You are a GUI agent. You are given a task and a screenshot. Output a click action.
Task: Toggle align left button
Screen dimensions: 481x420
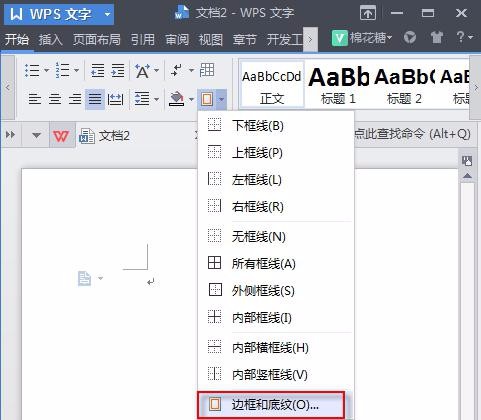click(35, 99)
